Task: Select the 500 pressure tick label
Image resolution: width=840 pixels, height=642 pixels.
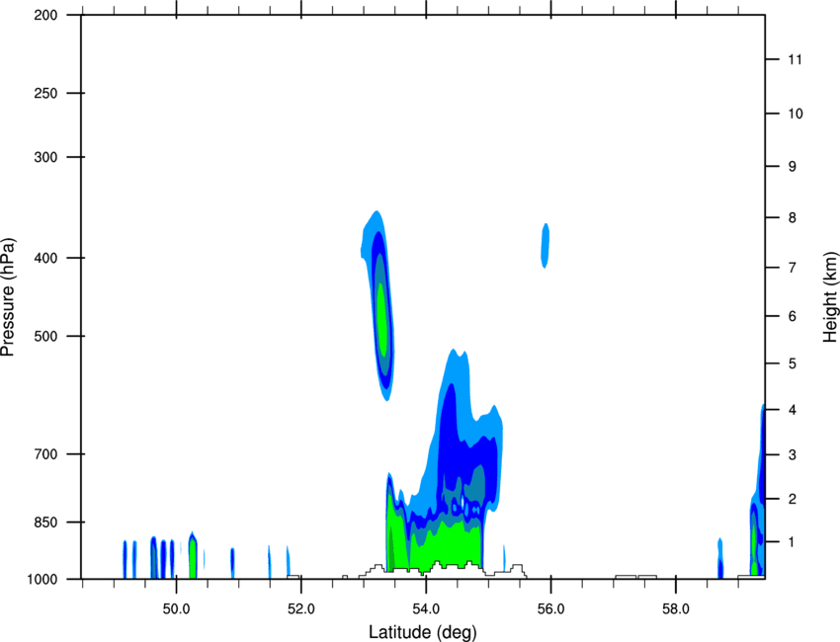Action: tap(45, 336)
